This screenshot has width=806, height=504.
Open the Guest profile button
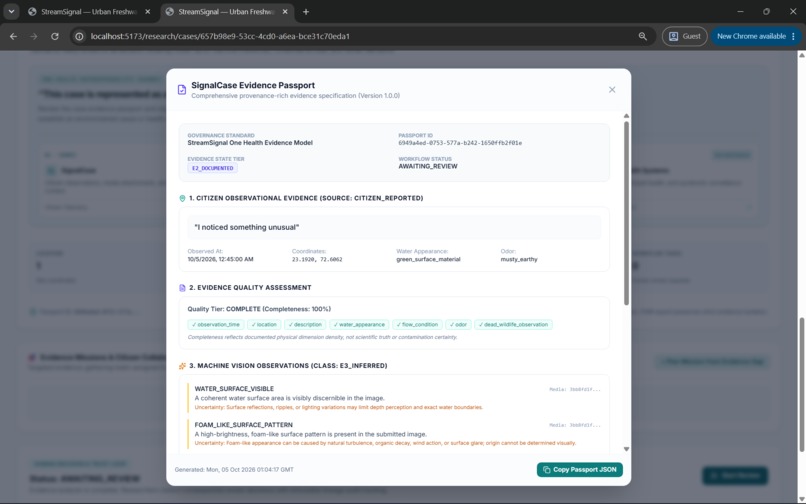[x=684, y=36]
